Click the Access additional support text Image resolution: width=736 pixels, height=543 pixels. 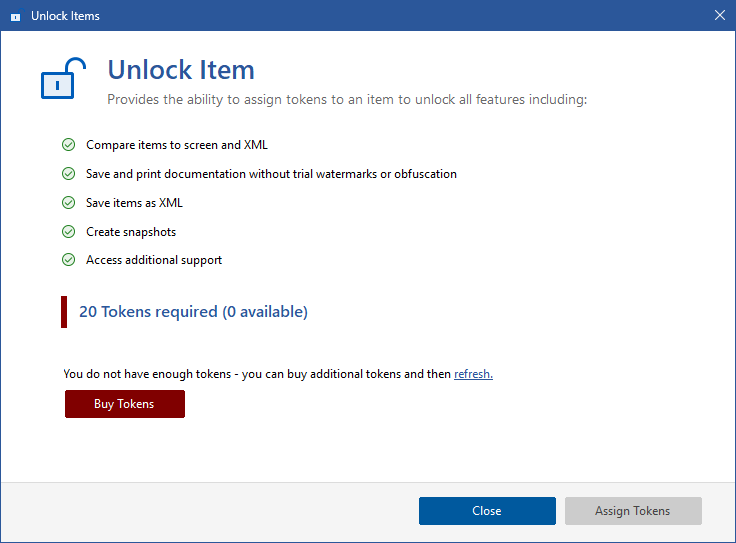coord(154,260)
